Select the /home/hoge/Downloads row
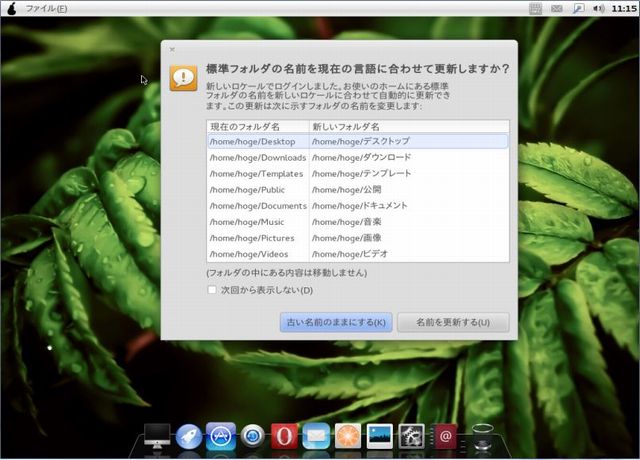640x460 pixels. [257, 158]
